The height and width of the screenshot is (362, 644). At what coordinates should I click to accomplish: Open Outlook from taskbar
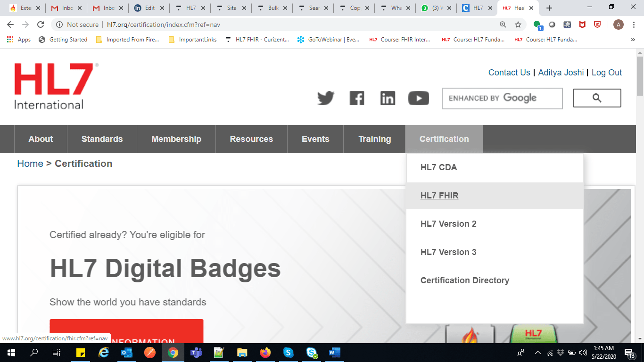(126, 353)
